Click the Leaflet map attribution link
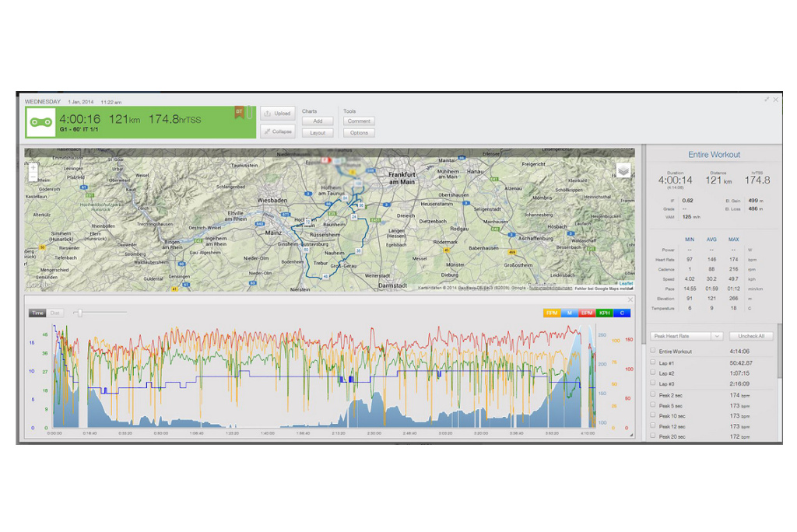The height and width of the screenshot is (532, 797). tap(626, 284)
